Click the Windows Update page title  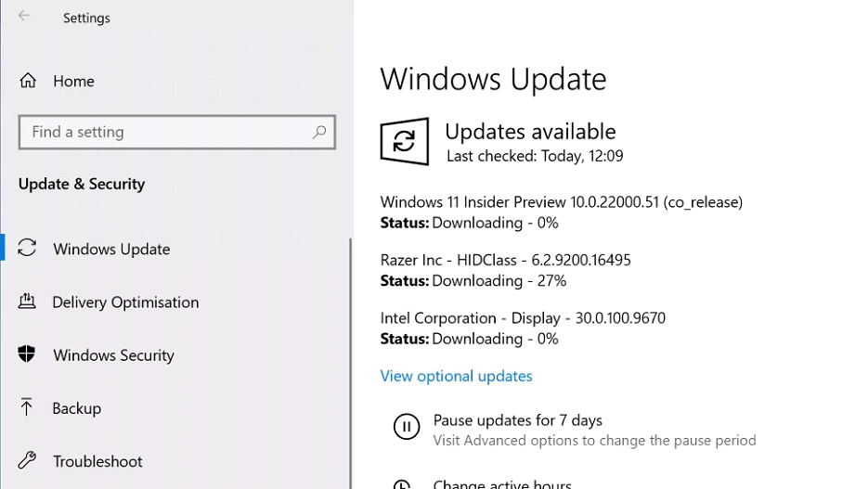click(493, 79)
